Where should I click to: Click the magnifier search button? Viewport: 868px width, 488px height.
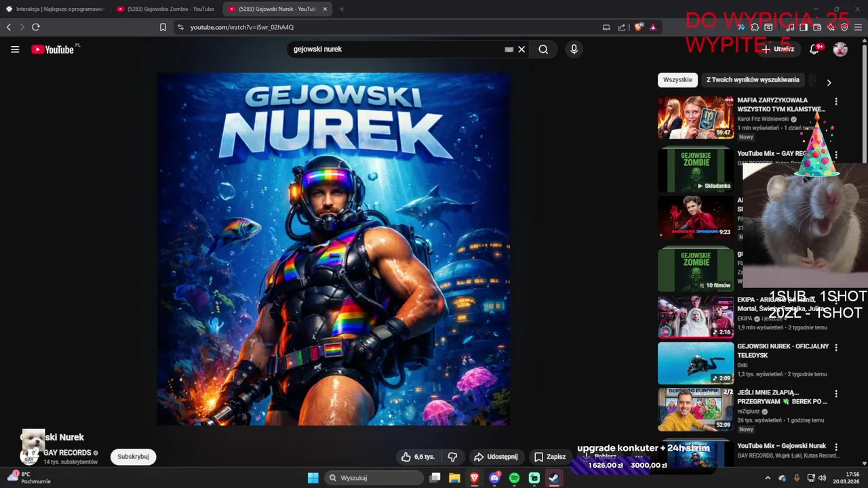[x=543, y=49]
